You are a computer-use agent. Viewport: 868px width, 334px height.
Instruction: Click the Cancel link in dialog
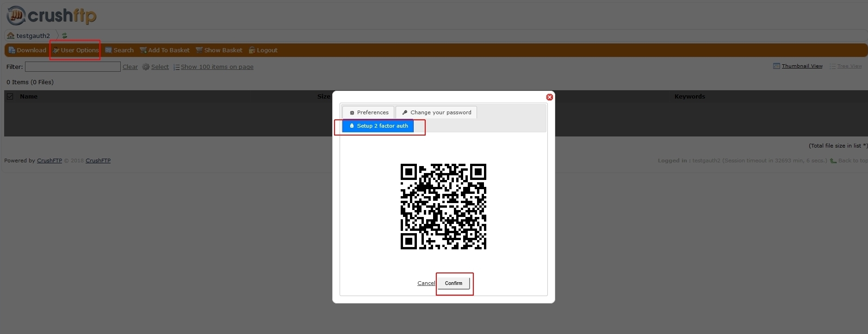click(426, 283)
